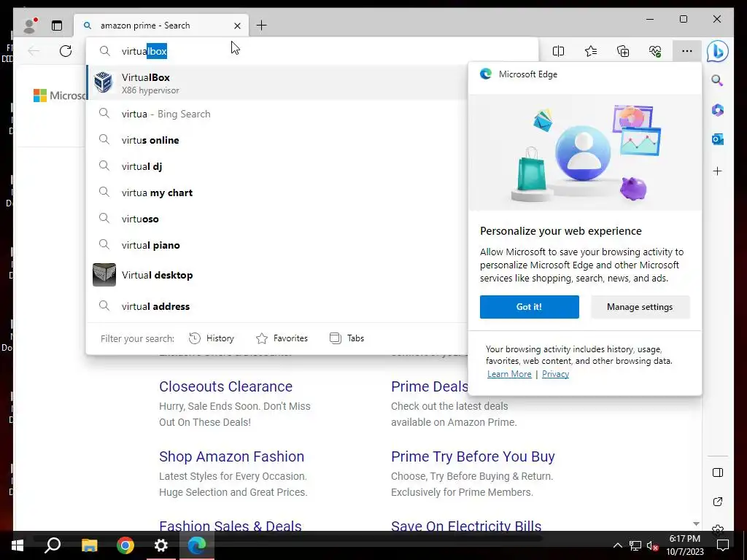Click the Got it! button
The width and height of the screenshot is (747, 560).
[530, 307]
